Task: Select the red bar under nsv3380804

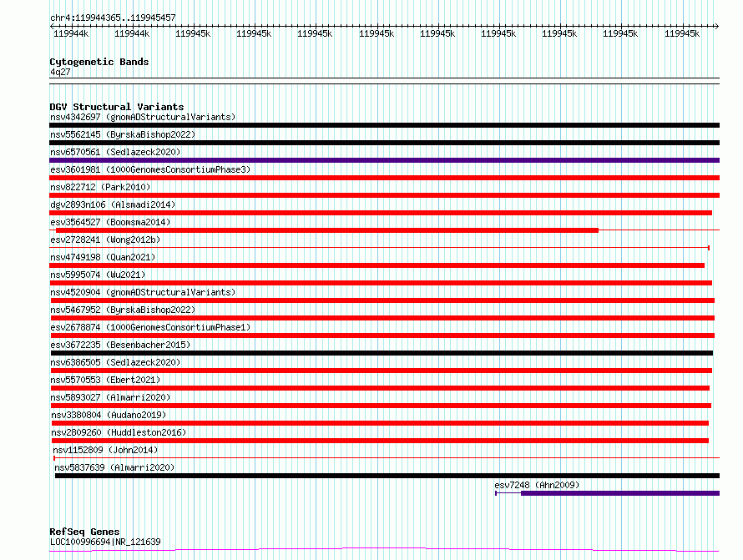Action: pos(380,424)
